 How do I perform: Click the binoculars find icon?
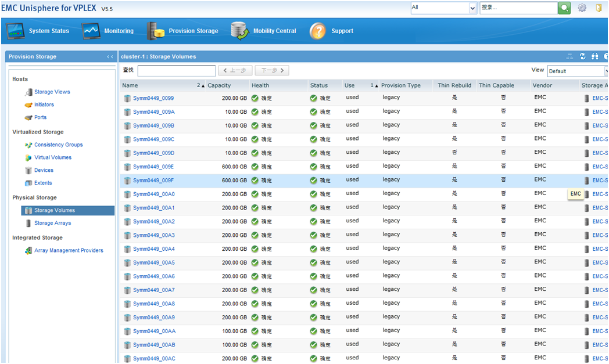(x=594, y=56)
